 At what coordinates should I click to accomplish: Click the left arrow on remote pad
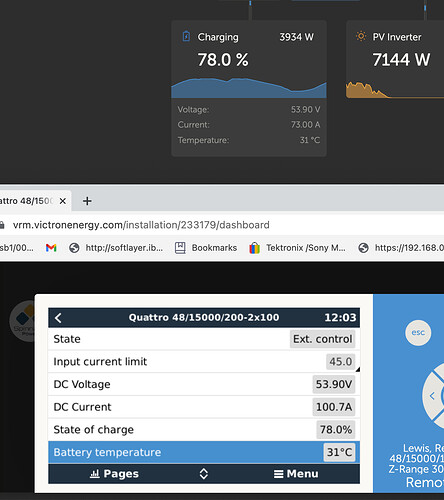pyautogui.click(x=432, y=396)
